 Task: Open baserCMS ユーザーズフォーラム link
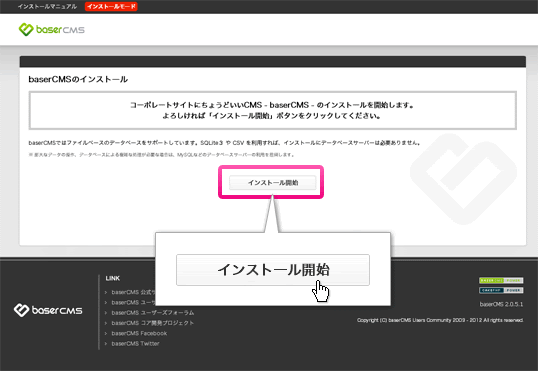pyautogui.click(x=153, y=313)
